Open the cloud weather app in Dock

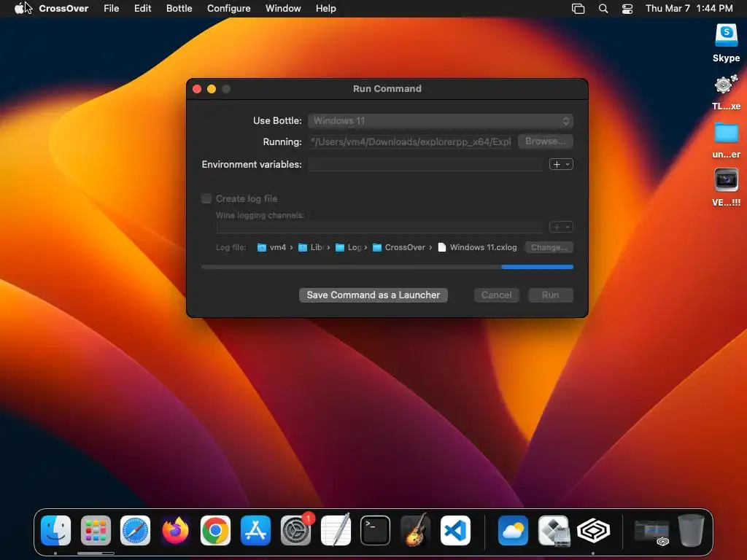coord(513,530)
